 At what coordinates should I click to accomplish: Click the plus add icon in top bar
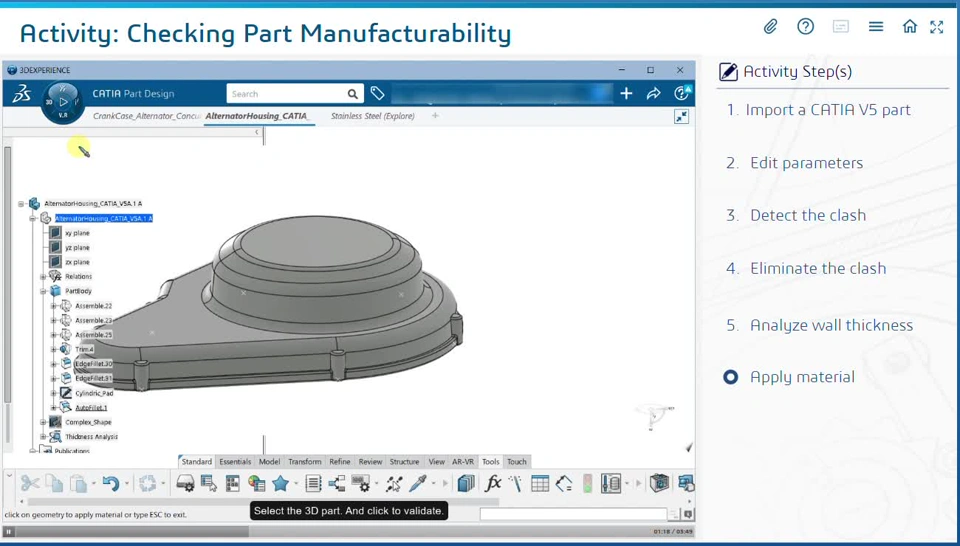click(x=626, y=94)
